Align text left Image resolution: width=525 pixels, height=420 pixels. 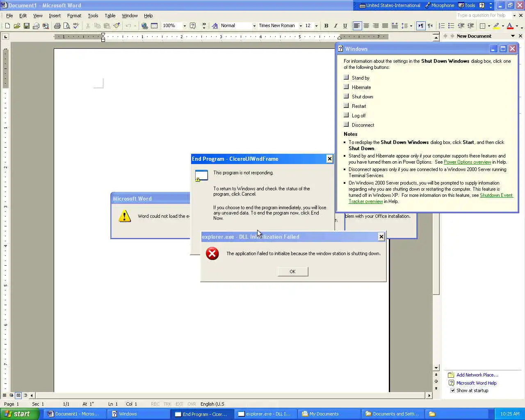point(357,26)
